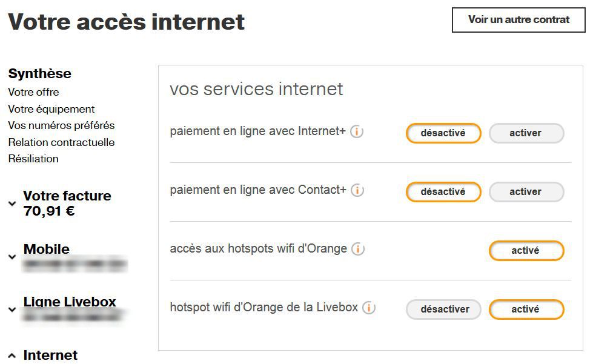Activate online payment with Internet+
Viewport: 593px width, 364px height.
526,133
